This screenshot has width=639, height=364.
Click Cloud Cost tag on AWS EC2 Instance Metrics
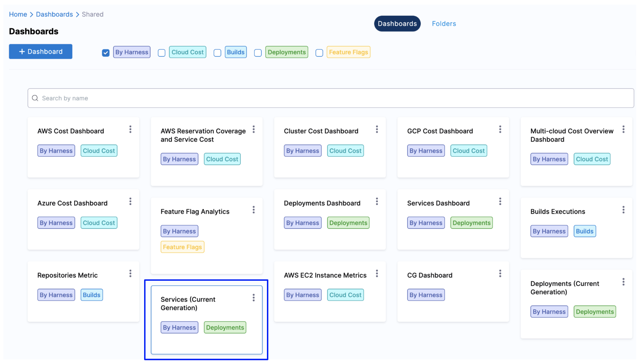point(346,295)
